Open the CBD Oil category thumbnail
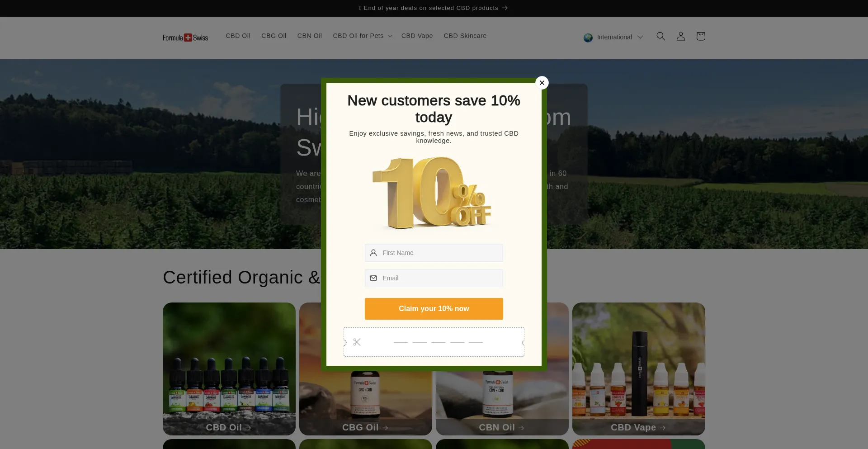 pos(229,369)
